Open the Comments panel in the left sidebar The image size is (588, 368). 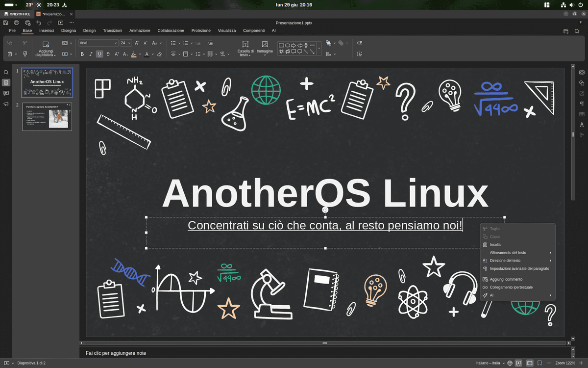[x=6, y=93]
